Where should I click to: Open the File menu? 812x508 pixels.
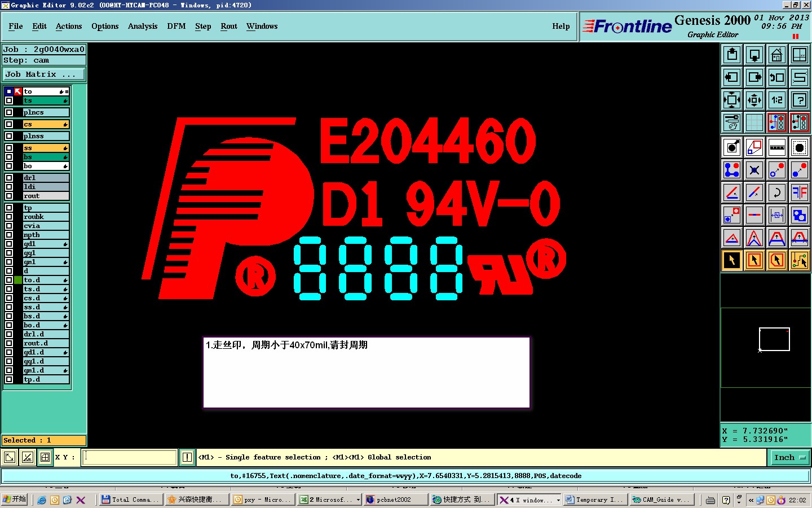click(x=16, y=26)
